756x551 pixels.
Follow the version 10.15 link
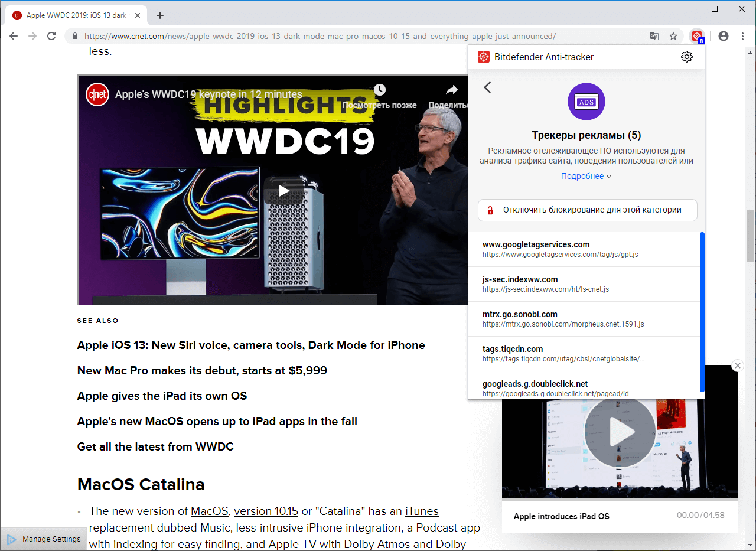coord(266,511)
